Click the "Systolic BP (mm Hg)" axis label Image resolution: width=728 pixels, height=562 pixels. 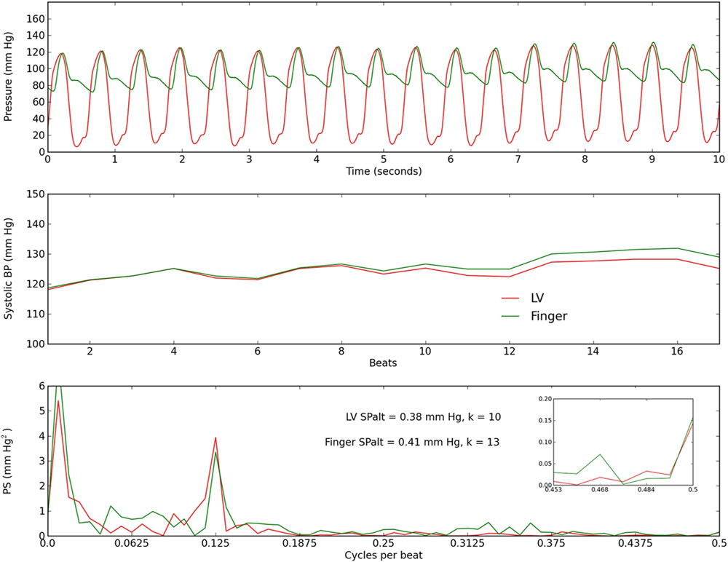(9, 269)
